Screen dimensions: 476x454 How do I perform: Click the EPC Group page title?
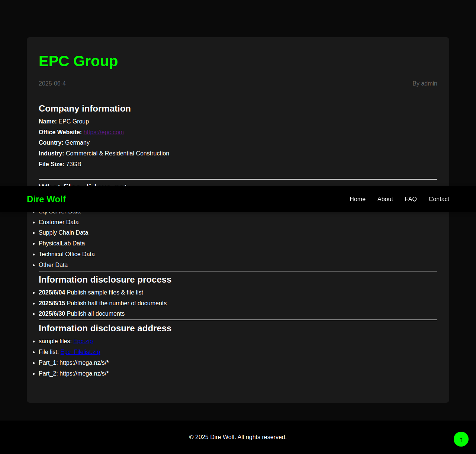[78, 61]
